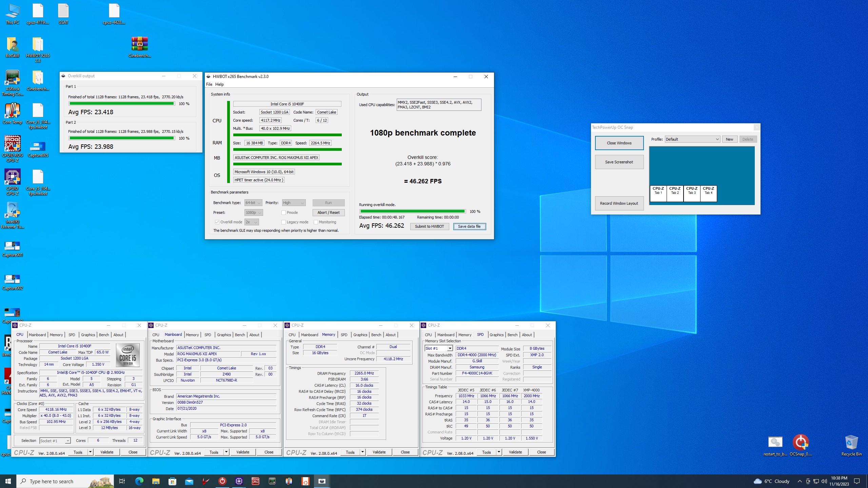Open Capture005 image on desktop
The height and width of the screenshot is (488, 868).
coord(38,149)
